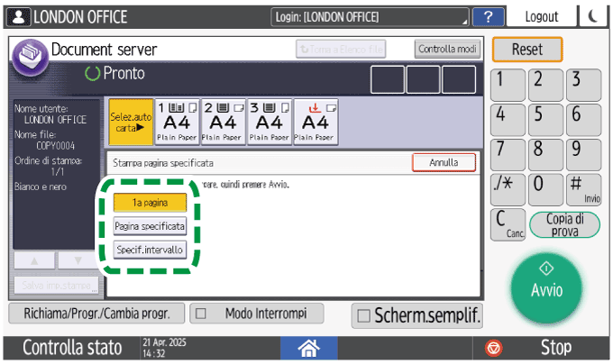Select bypass tray A4 Plain Paper
613x364 pixels.
316,122
